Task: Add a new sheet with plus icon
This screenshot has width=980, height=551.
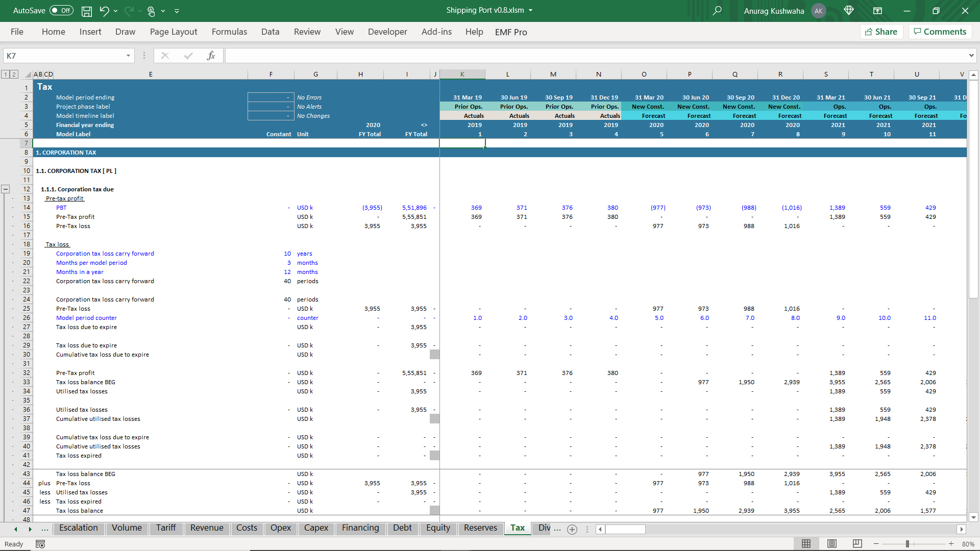Action: [572, 529]
